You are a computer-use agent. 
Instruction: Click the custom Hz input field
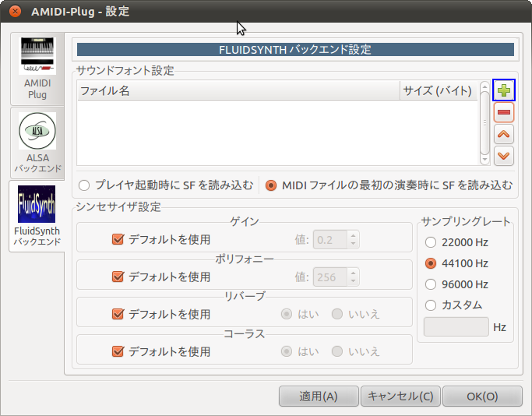pyautogui.click(x=456, y=326)
